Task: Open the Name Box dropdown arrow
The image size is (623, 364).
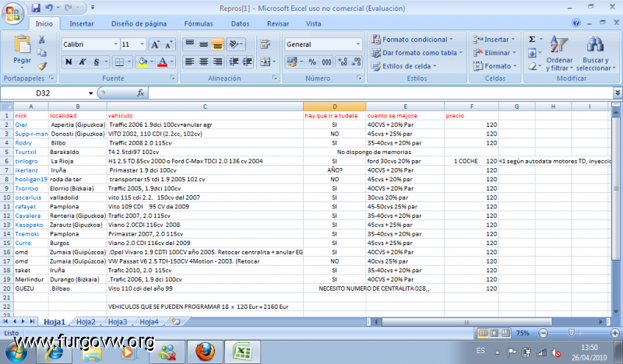Action: coord(90,93)
